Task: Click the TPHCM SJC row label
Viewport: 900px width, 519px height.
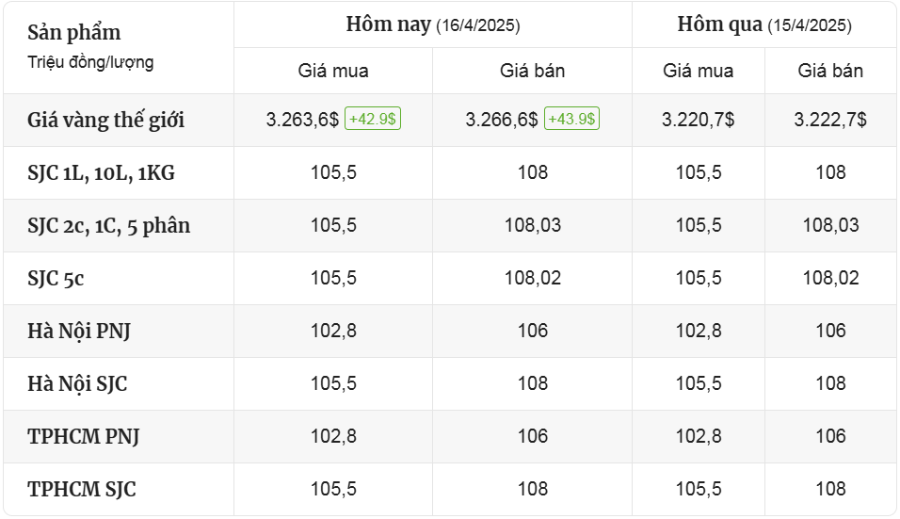Action: pos(82,489)
